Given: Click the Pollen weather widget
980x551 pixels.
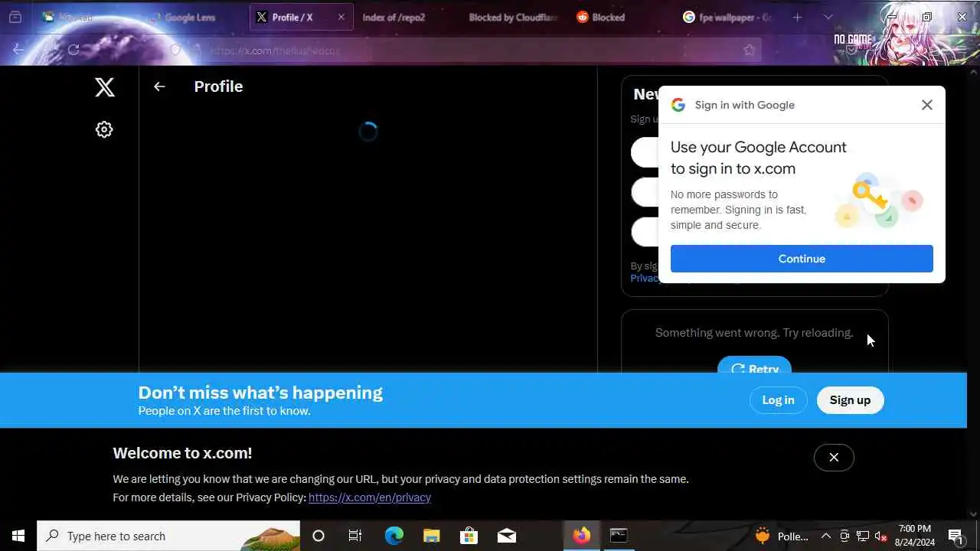Looking at the screenshot, I should (x=782, y=536).
